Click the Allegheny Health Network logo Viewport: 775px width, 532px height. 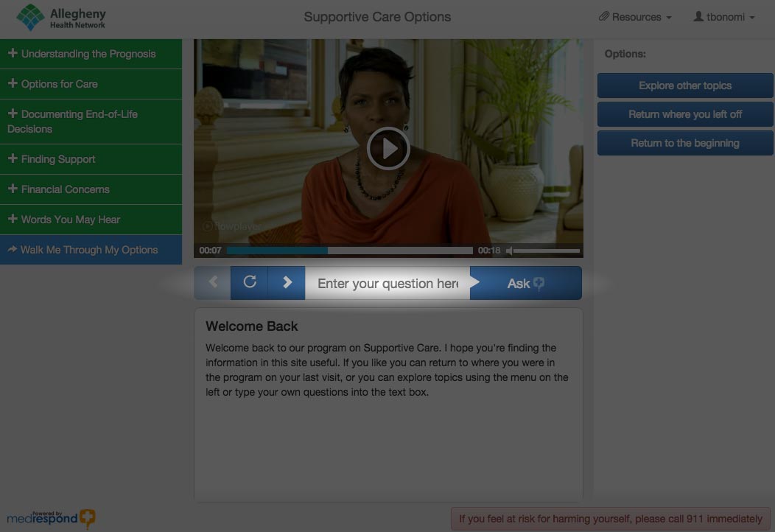[x=62, y=17]
